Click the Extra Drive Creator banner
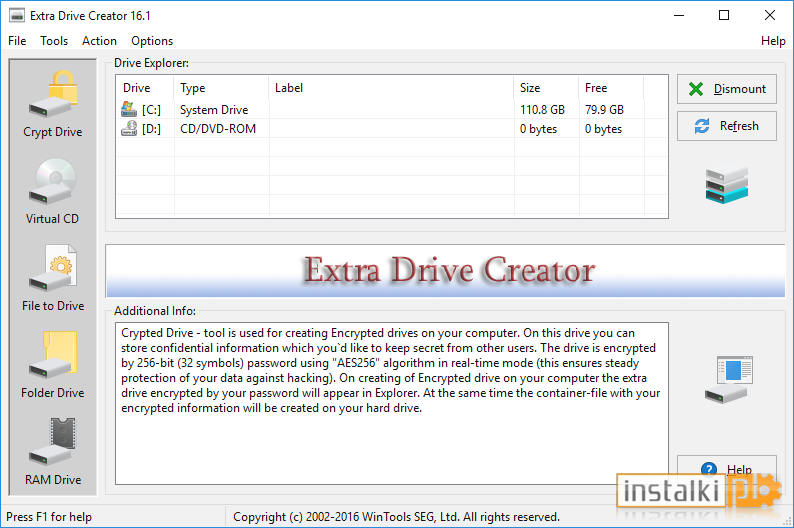The width and height of the screenshot is (794, 528). point(445,271)
